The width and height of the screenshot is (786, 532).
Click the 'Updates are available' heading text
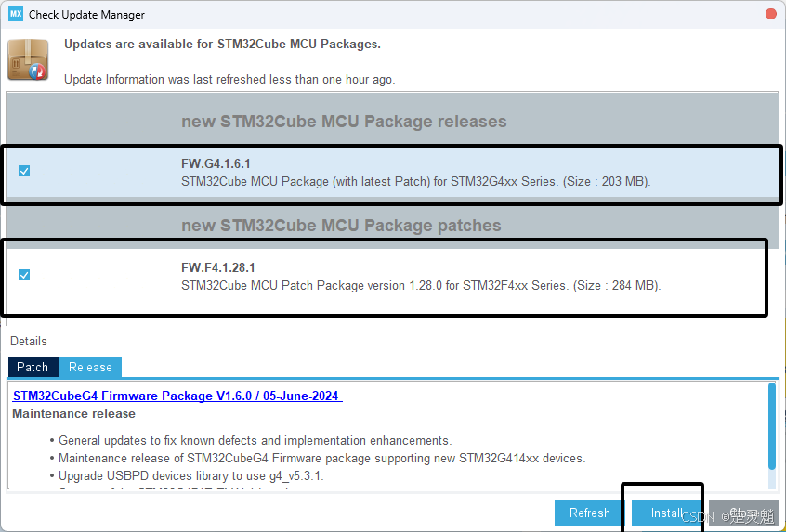click(222, 44)
